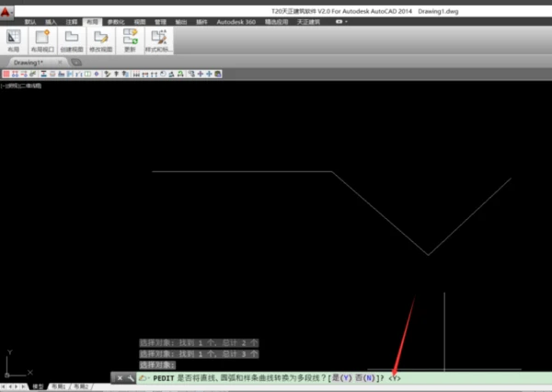Click the 布局视口 (Layout Viewport) icon
Screen dimensions: 552x392
pyautogui.click(x=41, y=40)
